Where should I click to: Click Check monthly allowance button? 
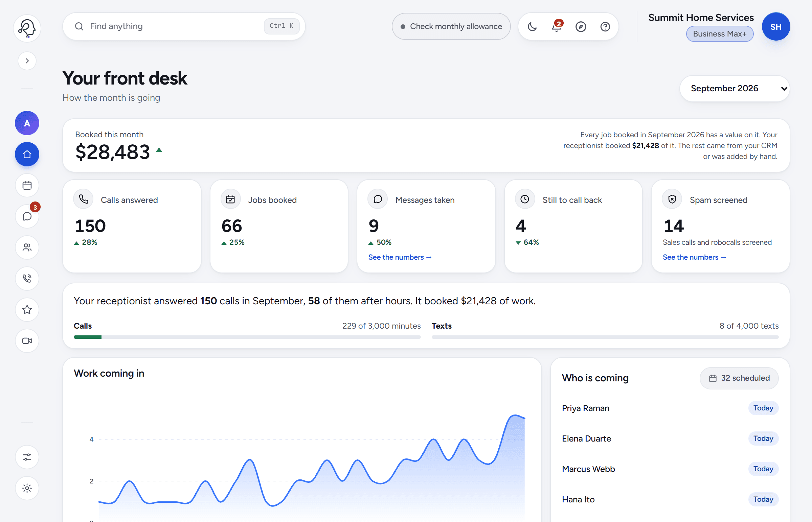pos(451,26)
